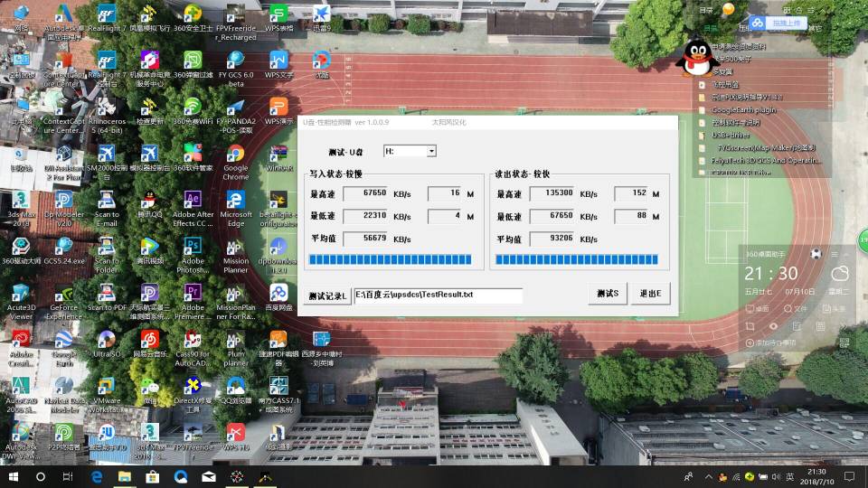Open Microsoft Store from the taskbar
Viewport: 868px width, 488px height.
[x=152, y=476]
